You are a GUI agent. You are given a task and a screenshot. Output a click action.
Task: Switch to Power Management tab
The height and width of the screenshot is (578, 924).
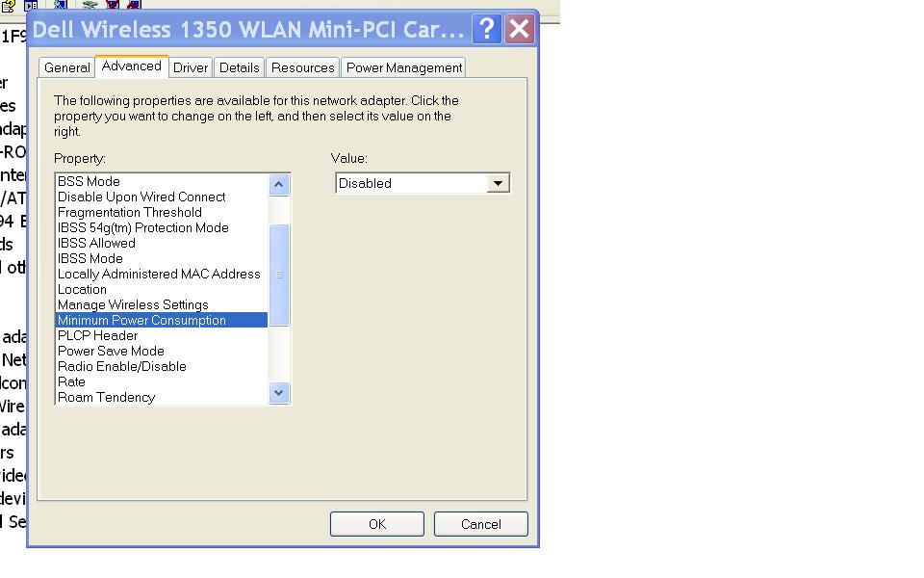[403, 67]
